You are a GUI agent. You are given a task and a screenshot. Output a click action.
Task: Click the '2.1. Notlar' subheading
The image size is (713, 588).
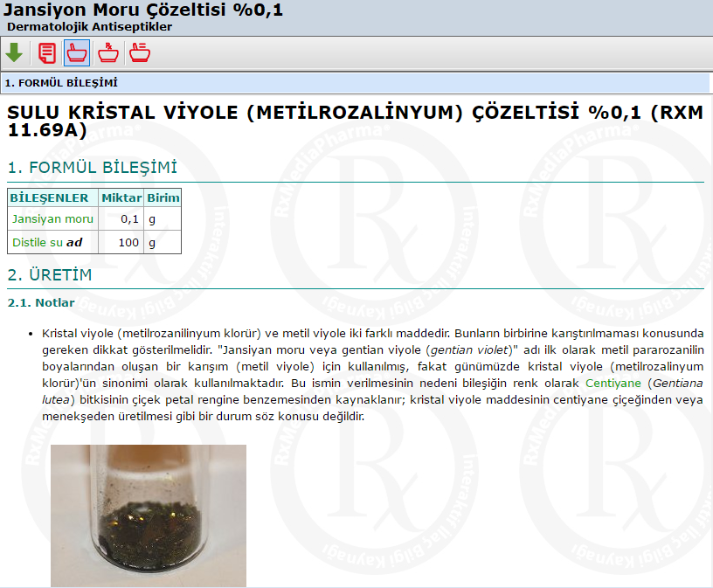(x=41, y=302)
